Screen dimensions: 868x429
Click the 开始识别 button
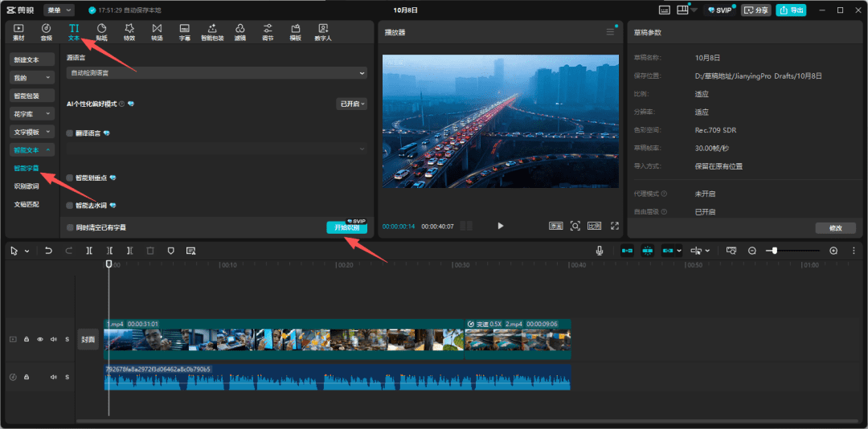coord(346,228)
